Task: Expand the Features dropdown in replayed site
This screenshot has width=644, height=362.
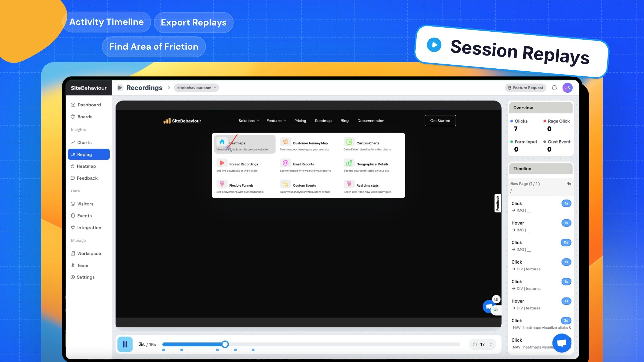Action: pos(276,121)
